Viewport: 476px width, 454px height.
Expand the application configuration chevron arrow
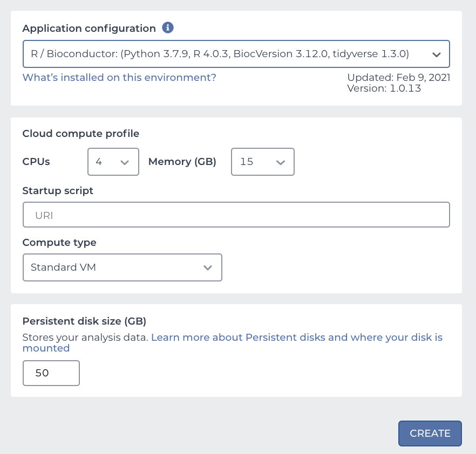pyautogui.click(x=436, y=54)
